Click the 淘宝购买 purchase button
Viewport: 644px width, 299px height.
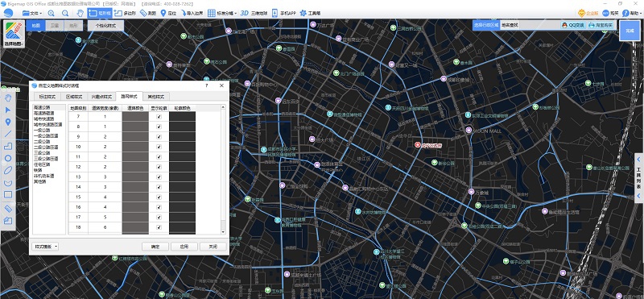601,25
